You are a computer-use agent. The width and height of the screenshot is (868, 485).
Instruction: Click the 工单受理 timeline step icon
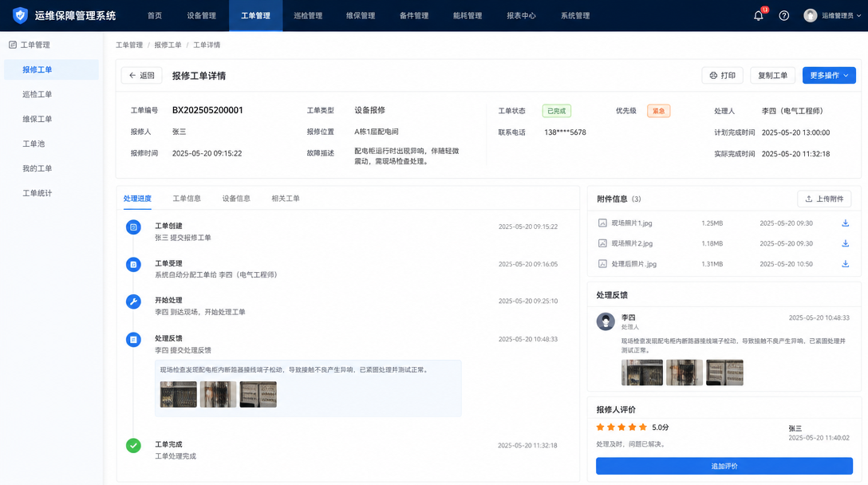[133, 265]
